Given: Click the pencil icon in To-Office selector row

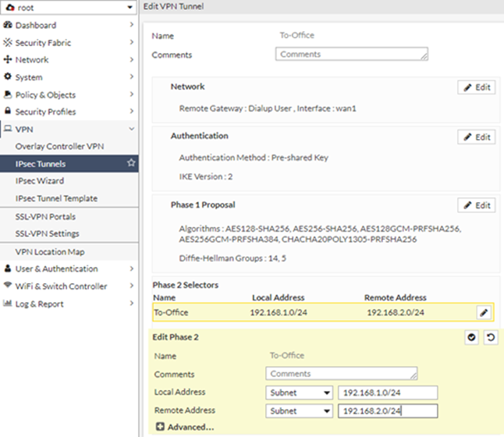Looking at the screenshot, I should (484, 313).
